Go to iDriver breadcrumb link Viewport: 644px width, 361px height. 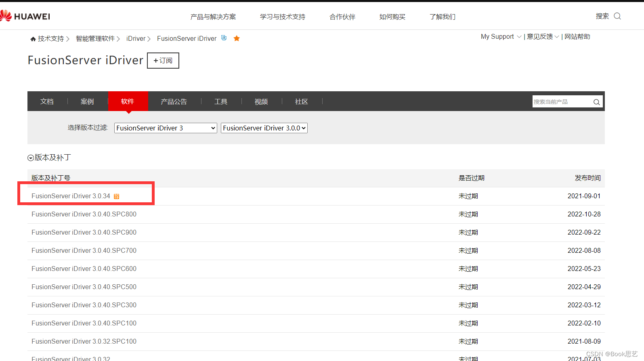point(136,39)
